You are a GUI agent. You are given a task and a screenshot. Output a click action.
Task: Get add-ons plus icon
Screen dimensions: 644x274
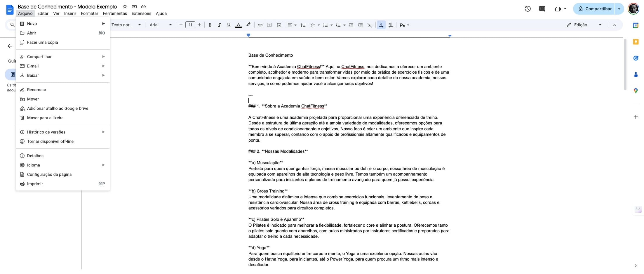[636, 117]
